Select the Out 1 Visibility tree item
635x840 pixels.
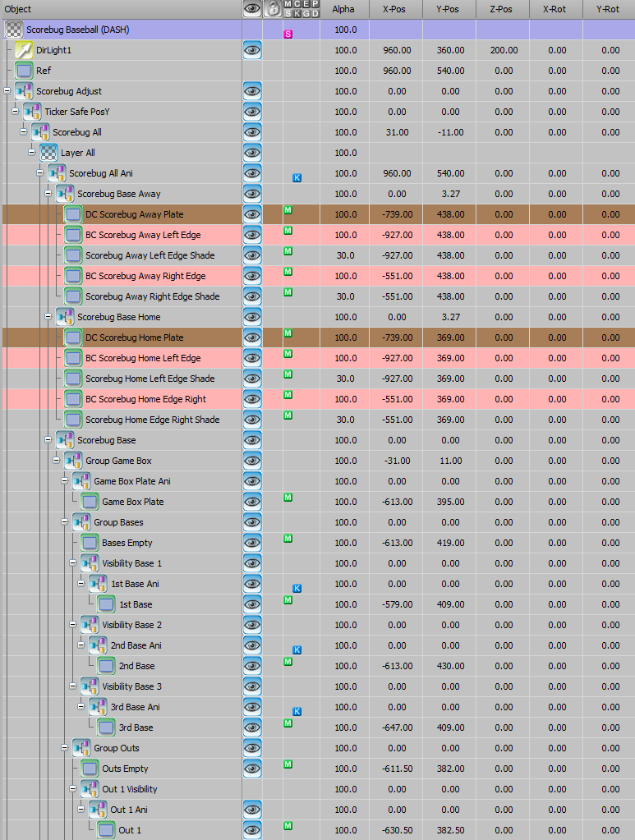[130, 789]
